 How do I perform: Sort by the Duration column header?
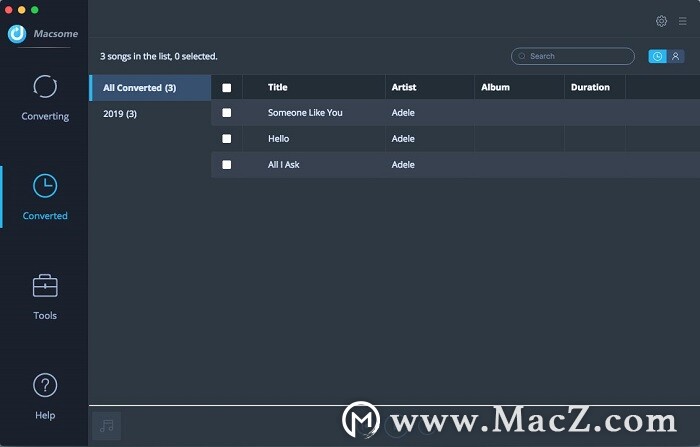[x=590, y=87]
